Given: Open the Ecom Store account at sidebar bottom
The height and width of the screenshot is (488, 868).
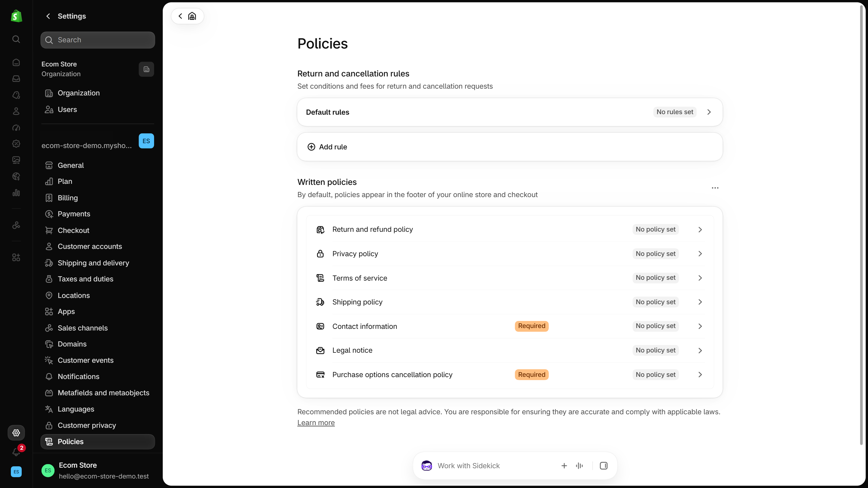Looking at the screenshot, I should pos(98,470).
